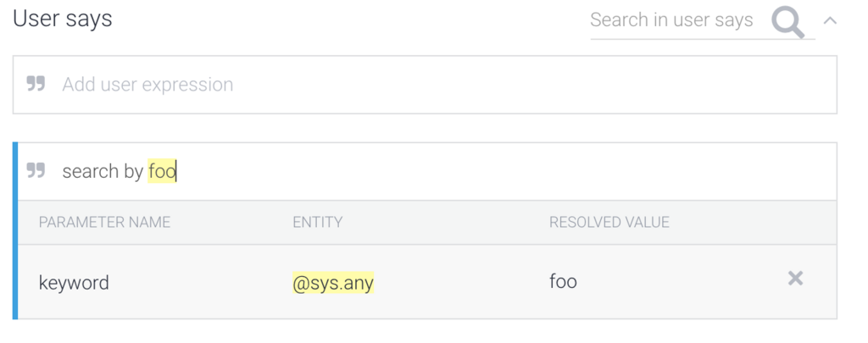Click the magnifier search icon
The width and height of the screenshot is (868, 343).
(x=787, y=23)
